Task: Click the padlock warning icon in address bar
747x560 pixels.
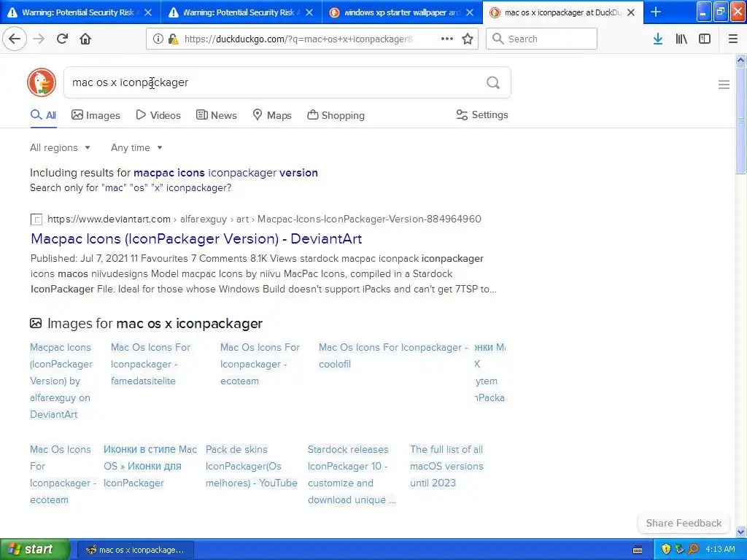Action: [173, 39]
